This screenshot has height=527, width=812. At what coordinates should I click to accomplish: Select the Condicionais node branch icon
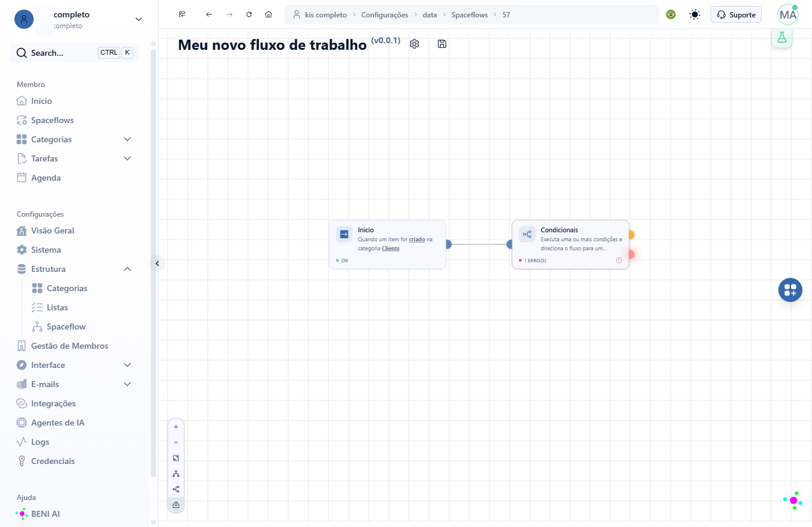click(x=527, y=234)
